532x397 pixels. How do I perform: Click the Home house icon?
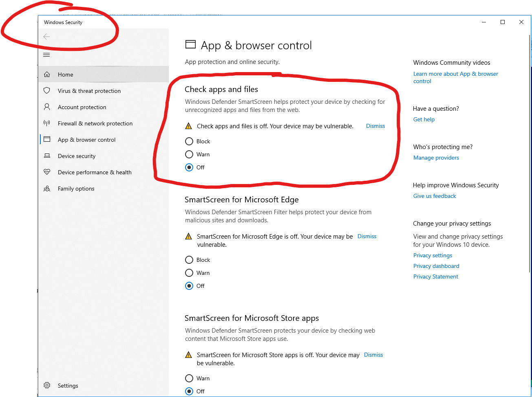click(47, 75)
